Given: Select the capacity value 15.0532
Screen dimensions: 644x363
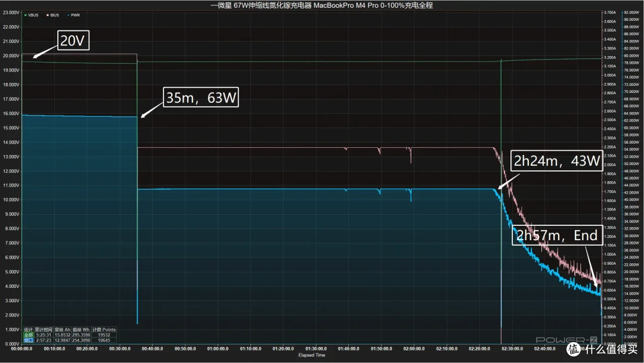Looking at the screenshot, I should point(63,335).
